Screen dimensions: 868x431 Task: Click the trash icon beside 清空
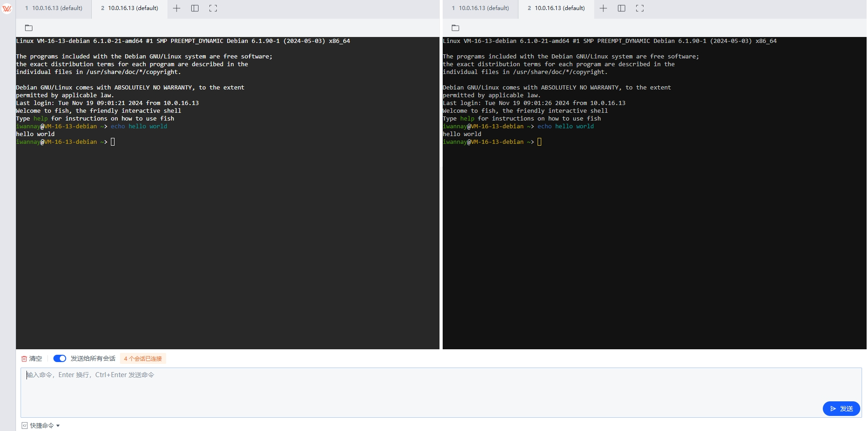tap(25, 358)
